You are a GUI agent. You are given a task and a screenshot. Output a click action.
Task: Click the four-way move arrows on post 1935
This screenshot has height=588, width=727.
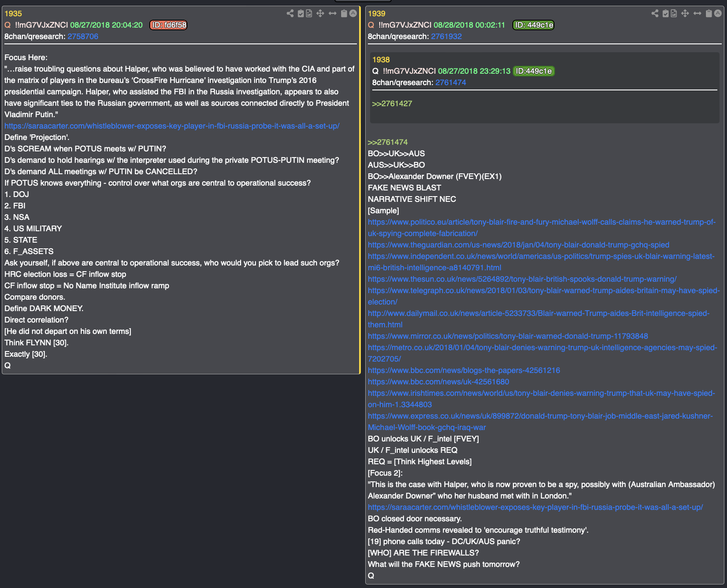320,14
